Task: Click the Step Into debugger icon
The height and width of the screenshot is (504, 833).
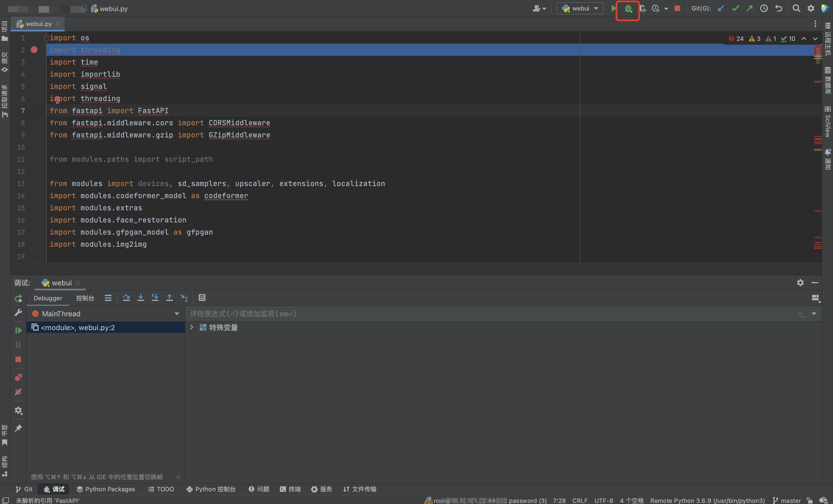Action: point(141,298)
